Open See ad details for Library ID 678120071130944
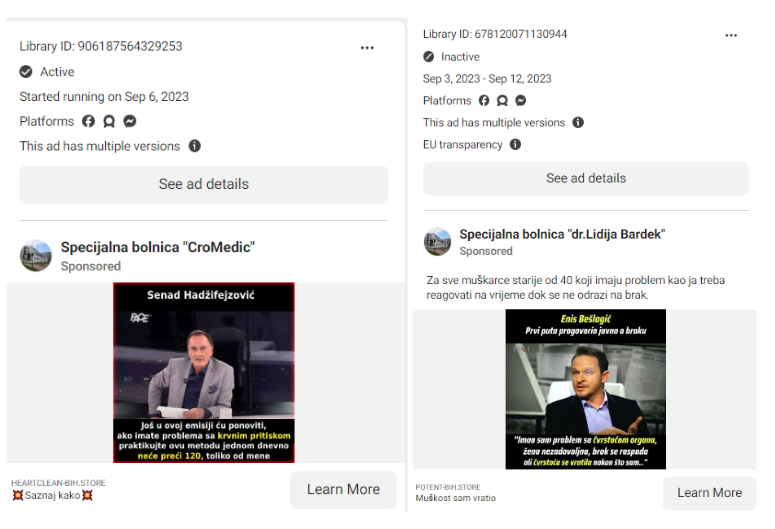The height and width of the screenshot is (529, 775). [x=586, y=178]
